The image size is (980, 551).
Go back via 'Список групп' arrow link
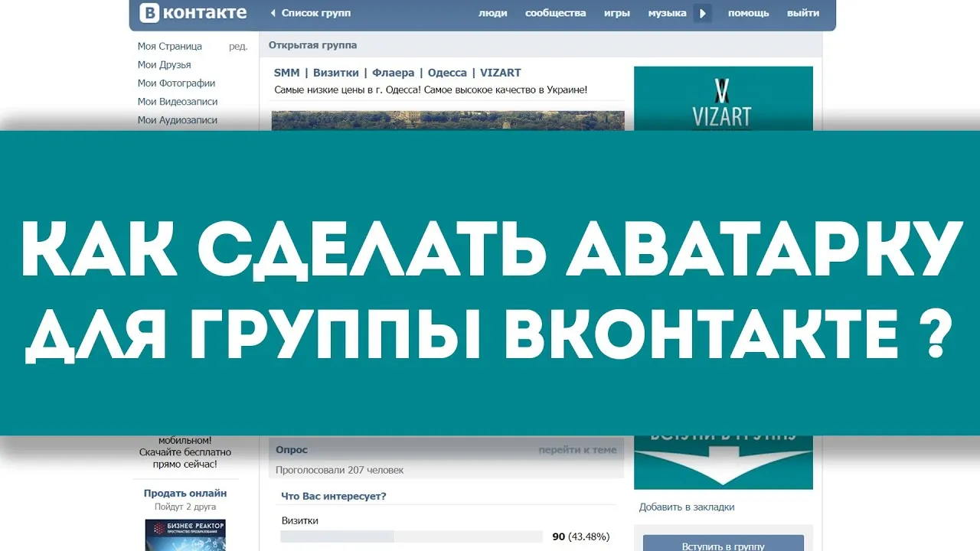click(311, 13)
